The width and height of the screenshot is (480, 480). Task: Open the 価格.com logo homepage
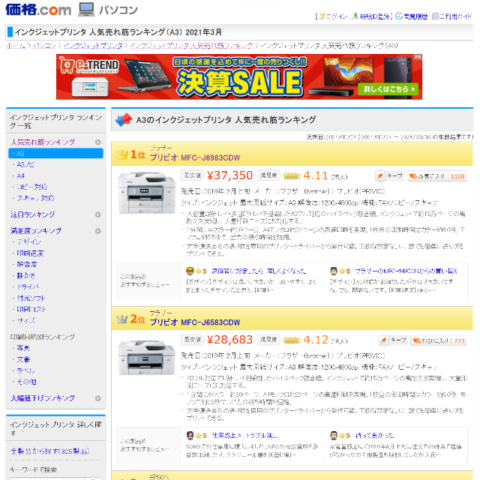38,10
